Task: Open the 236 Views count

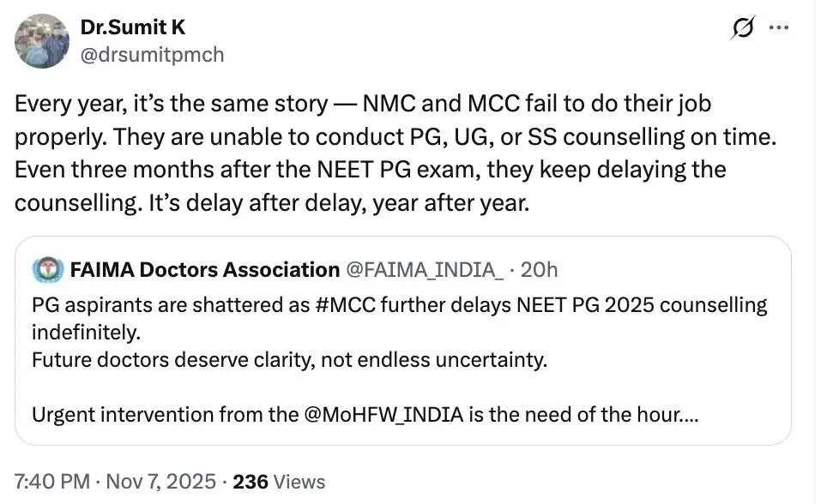Action: [279, 482]
